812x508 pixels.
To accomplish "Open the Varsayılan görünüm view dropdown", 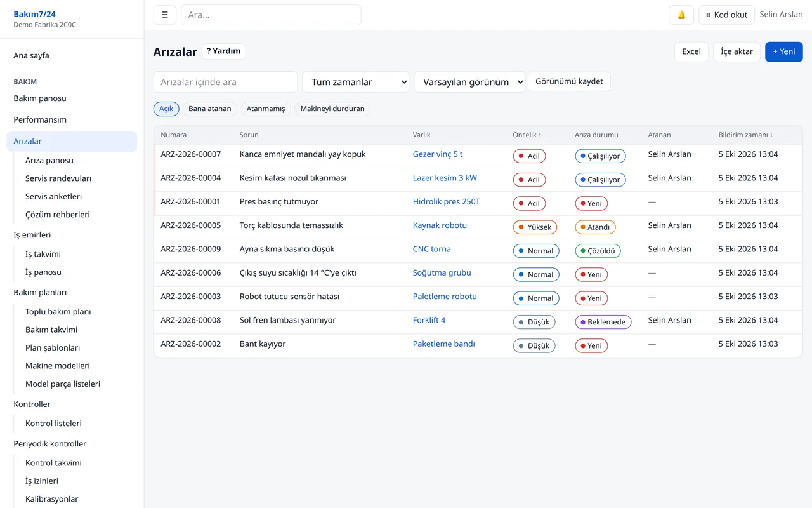I will coord(469,82).
